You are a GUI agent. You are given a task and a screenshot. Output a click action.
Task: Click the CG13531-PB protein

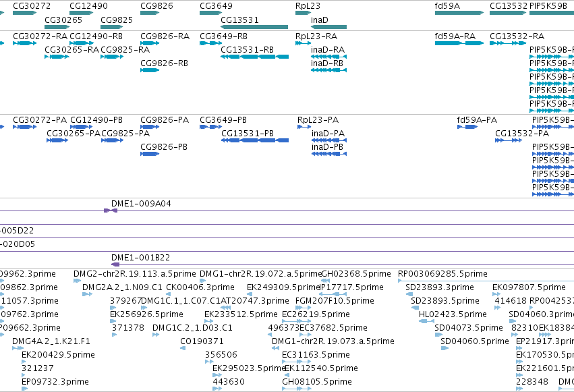[x=255, y=140]
